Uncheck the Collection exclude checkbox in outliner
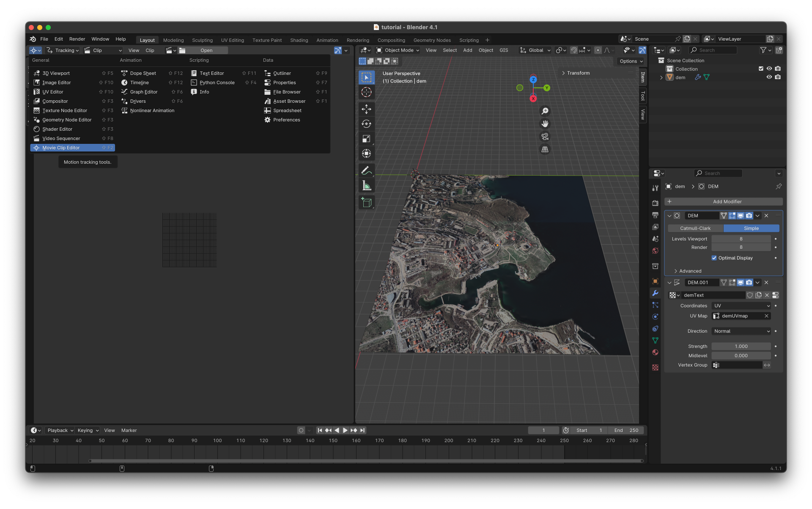Image resolution: width=812 pixels, height=509 pixels. tap(761, 69)
